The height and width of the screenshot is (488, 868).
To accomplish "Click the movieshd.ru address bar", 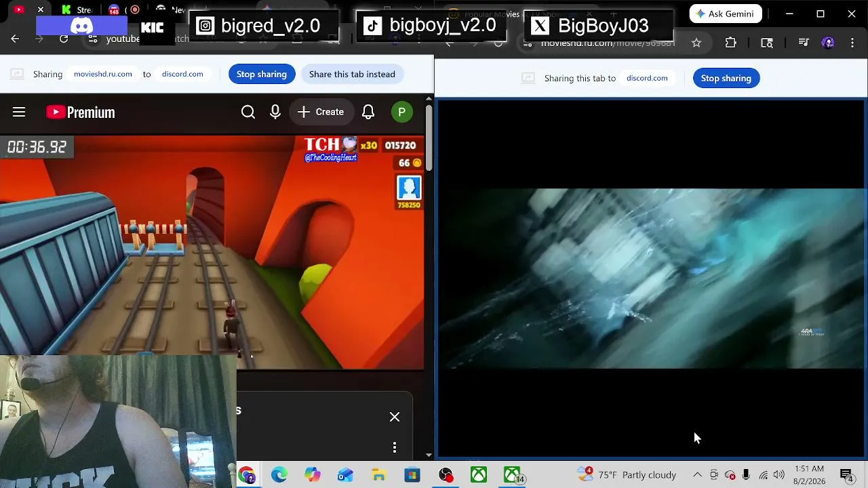I will point(608,43).
